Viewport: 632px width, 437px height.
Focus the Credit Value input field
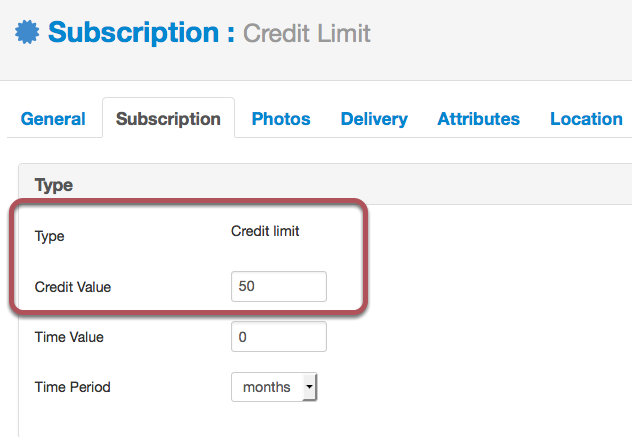[279, 286]
